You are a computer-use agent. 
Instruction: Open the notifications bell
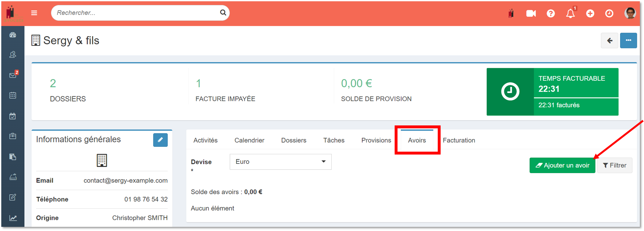point(570,13)
